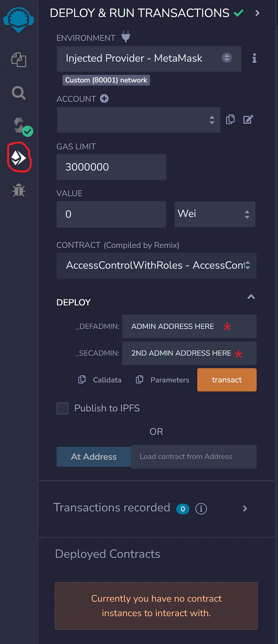
Task: Copy the account address to clipboard
Action: click(230, 120)
